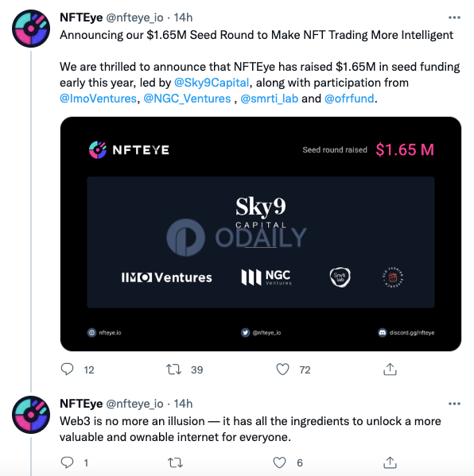The width and height of the screenshot is (474, 476).
Task: Reply to the seed round announcement tweet
Action: [x=67, y=370]
